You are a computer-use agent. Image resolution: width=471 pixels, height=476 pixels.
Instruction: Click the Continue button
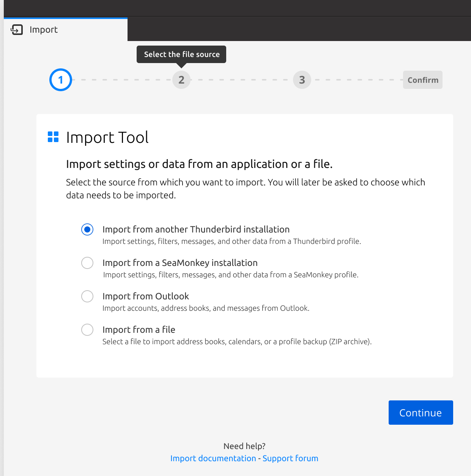pos(420,413)
